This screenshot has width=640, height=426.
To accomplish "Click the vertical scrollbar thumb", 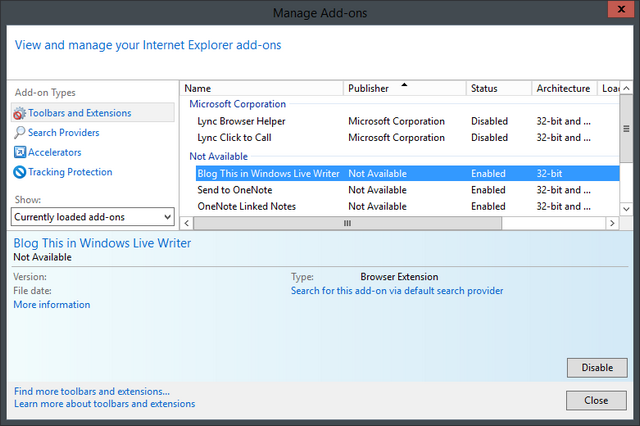I will [x=626, y=129].
